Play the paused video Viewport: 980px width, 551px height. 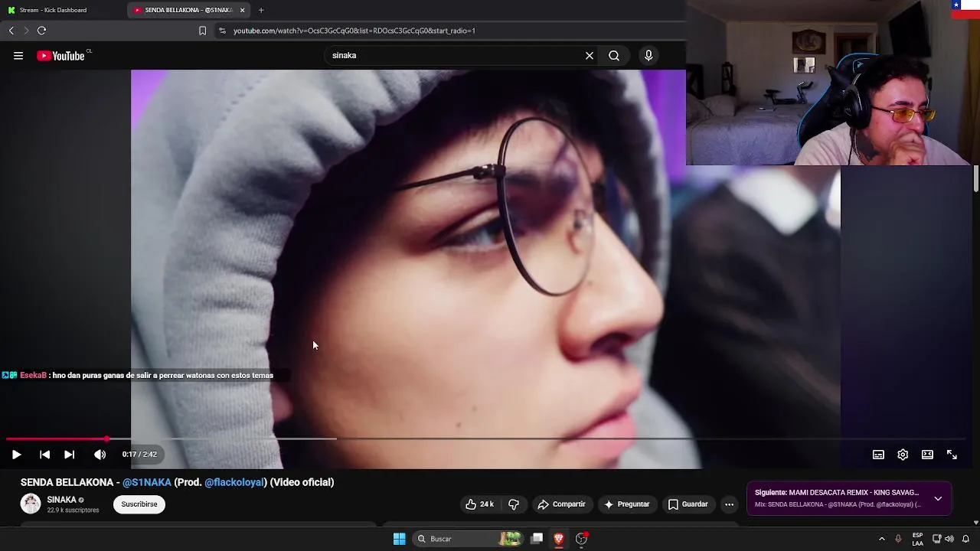click(16, 455)
